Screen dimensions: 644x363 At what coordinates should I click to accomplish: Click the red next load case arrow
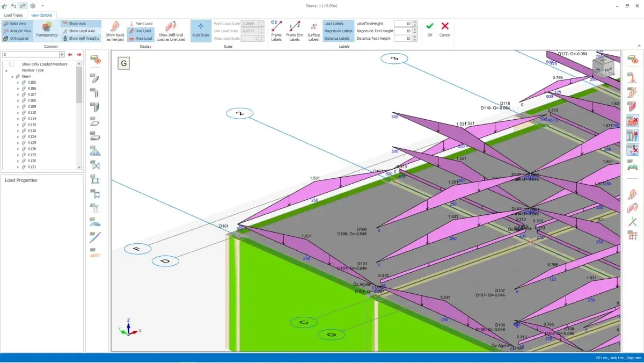(x=79, y=54)
